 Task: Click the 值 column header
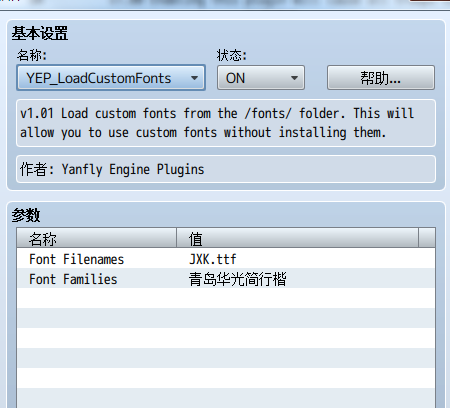[x=297, y=238]
